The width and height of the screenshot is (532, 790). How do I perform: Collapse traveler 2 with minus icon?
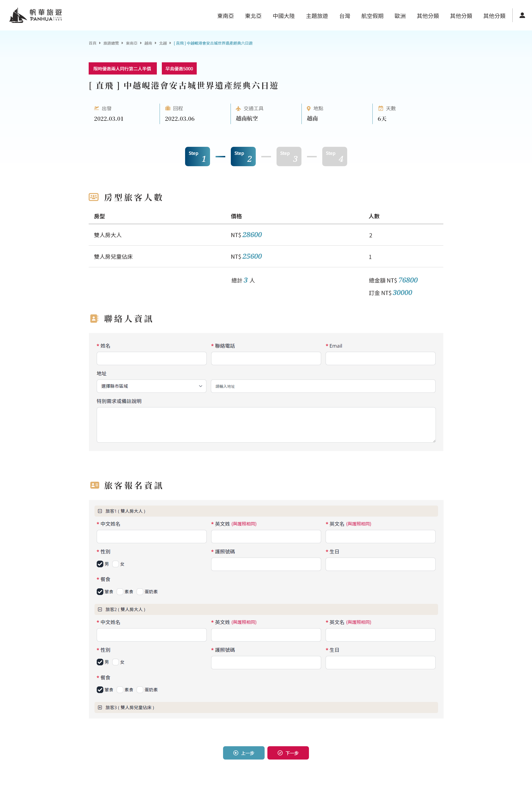[x=100, y=609]
